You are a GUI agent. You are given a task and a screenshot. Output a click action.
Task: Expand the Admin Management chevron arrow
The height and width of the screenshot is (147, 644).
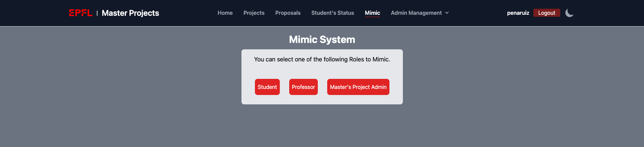point(447,13)
